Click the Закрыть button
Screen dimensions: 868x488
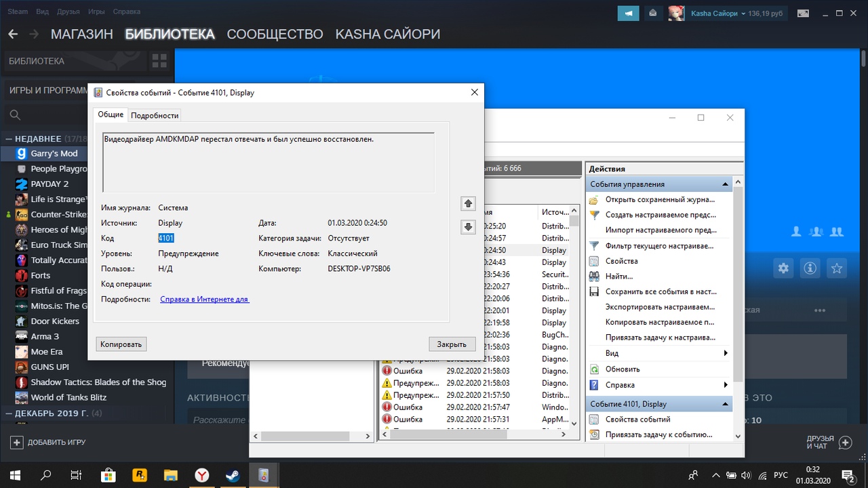452,344
